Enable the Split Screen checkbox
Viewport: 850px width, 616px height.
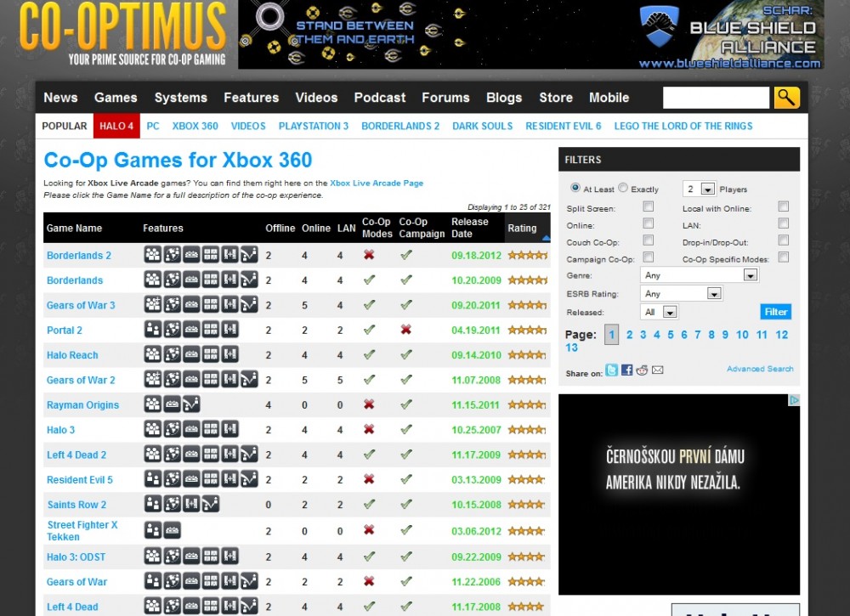tap(649, 206)
